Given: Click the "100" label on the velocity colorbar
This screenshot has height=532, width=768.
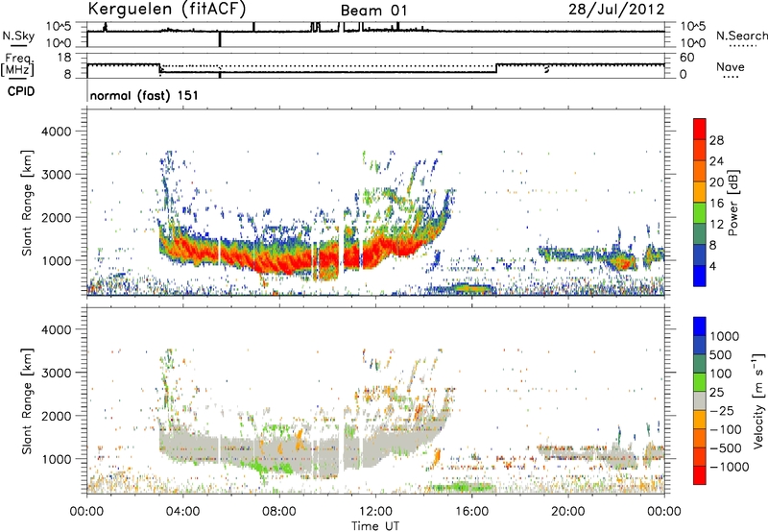Looking at the screenshot, I should coord(721,374).
